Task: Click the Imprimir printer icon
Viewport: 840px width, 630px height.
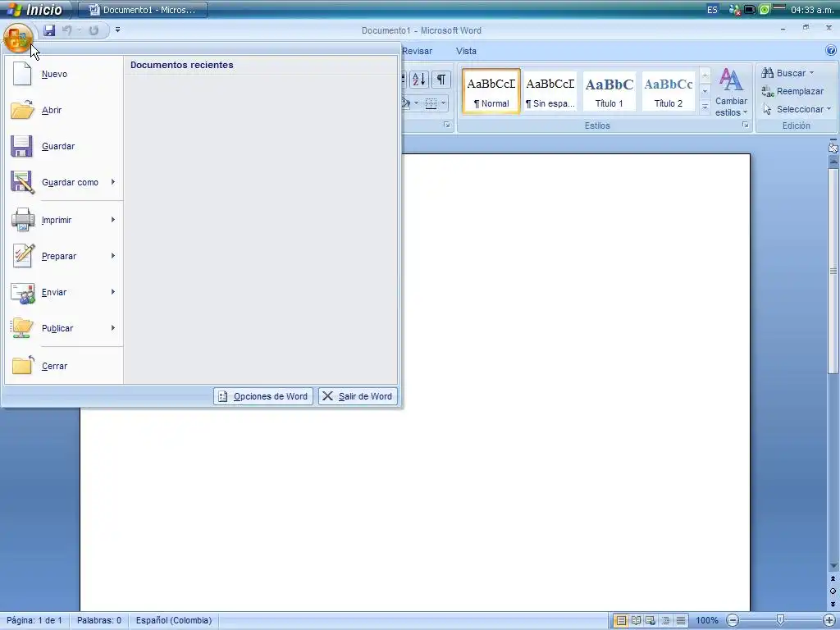Action: 22,220
